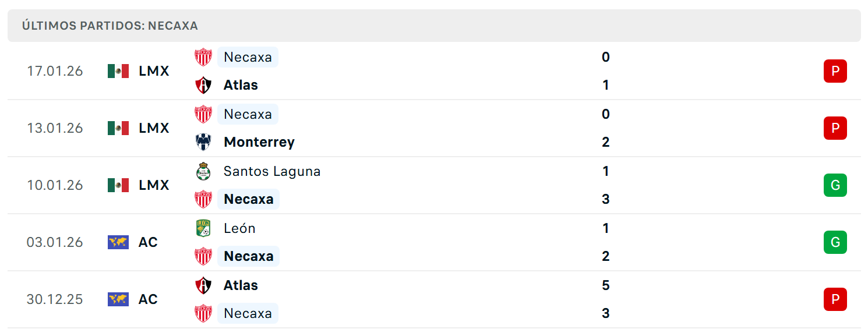
Task: Click the Santos Laguna club crest
Action: click(x=203, y=171)
